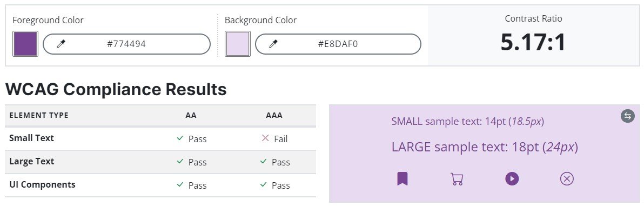Click the 5.17:1 contrast ratio value
The height and width of the screenshot is (206, 644).
(533, 42)
